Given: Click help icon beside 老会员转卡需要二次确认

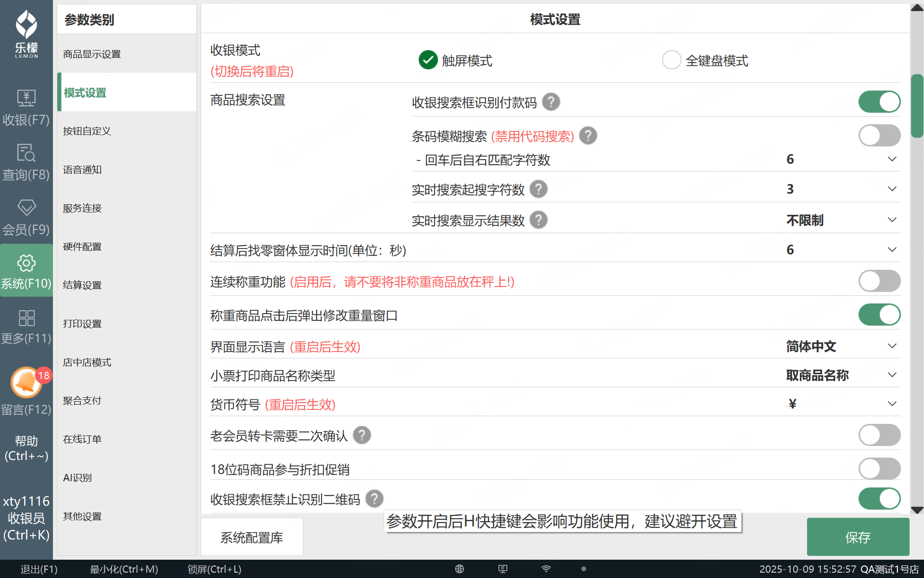Looking at the screenshot, I should pyautogui.click(x=361, y=435).
